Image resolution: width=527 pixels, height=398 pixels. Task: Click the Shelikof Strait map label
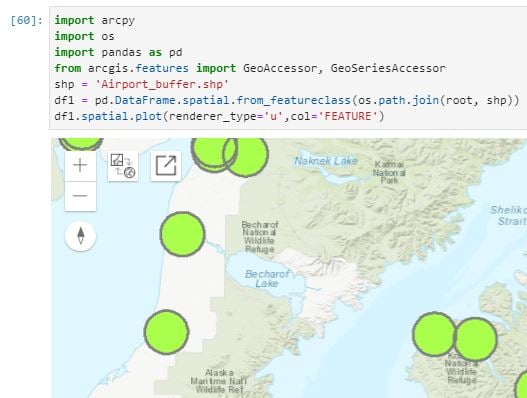coord(509,215)
